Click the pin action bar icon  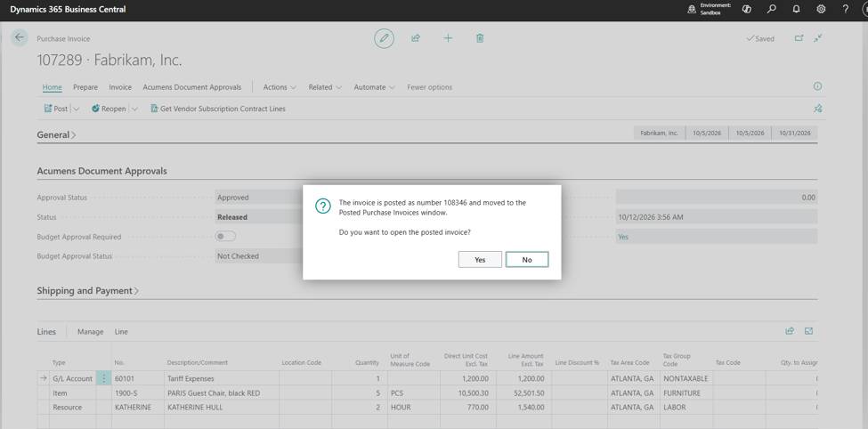click(x=817, y=109)
